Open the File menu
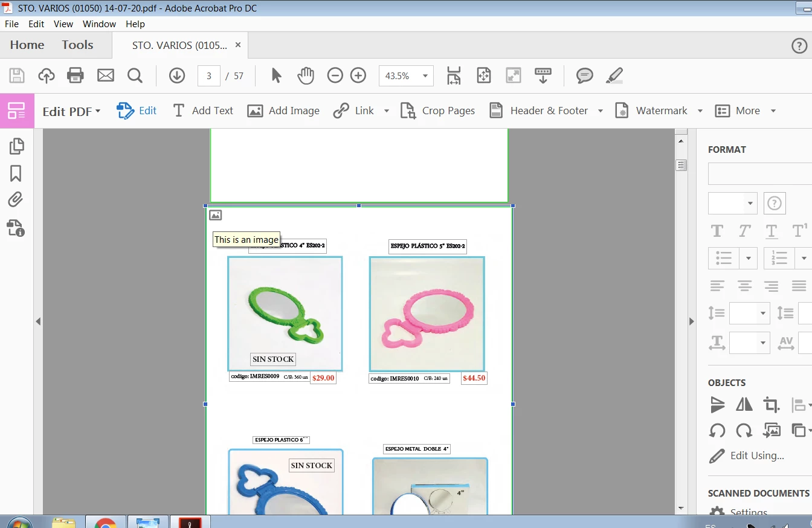The width and height of the screenshot is (812, 528). pos(11,24)
